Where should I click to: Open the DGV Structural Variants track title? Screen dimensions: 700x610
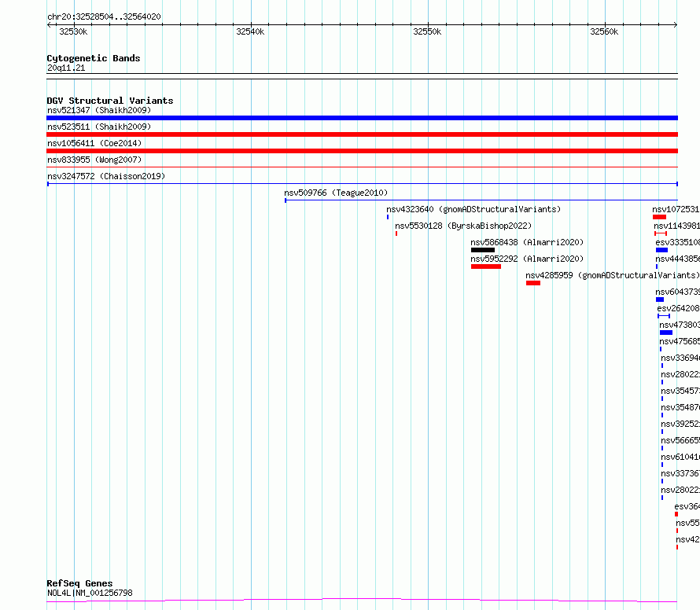click(x=110, y=101)
